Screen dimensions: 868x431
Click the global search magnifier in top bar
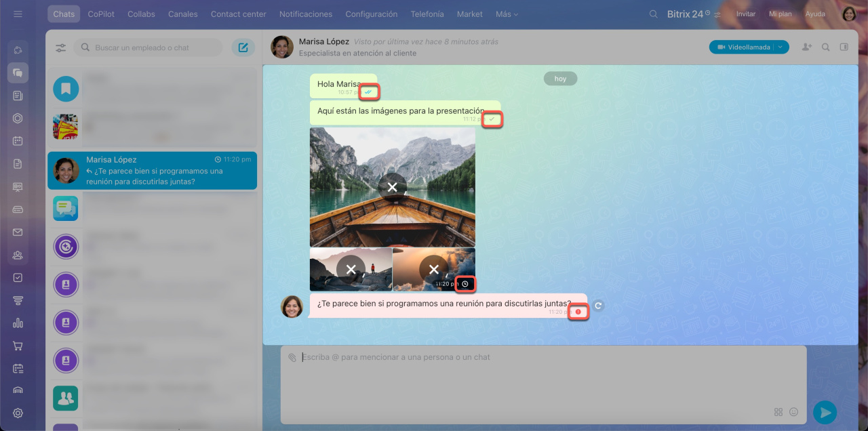(x=654, y=14)
